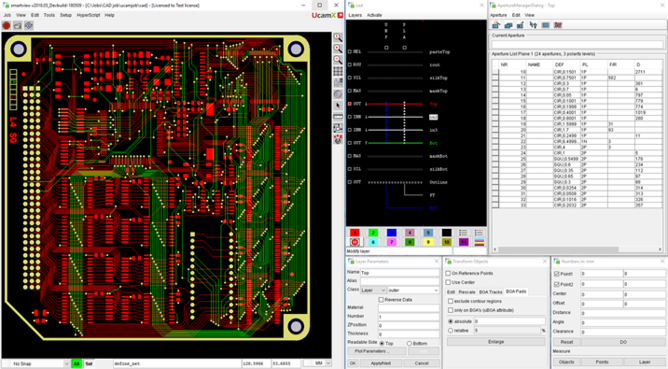Click the red record icon in main toolbar
Screen dimensions: 668x369
(6, 26)
